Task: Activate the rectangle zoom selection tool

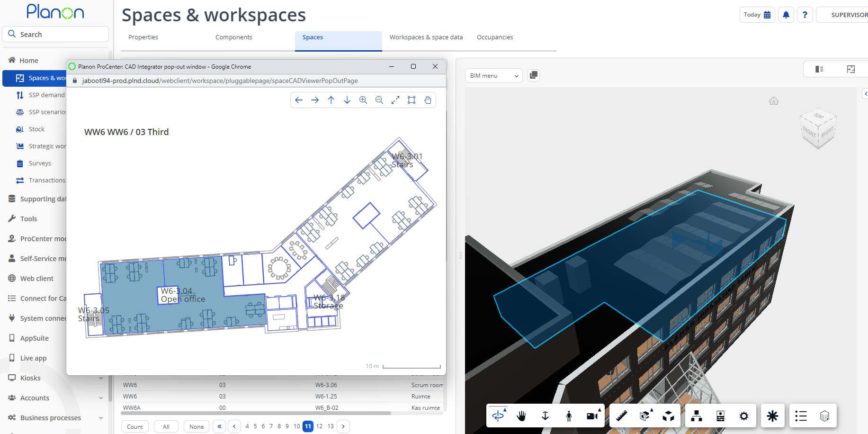Action: pos(411,100)
